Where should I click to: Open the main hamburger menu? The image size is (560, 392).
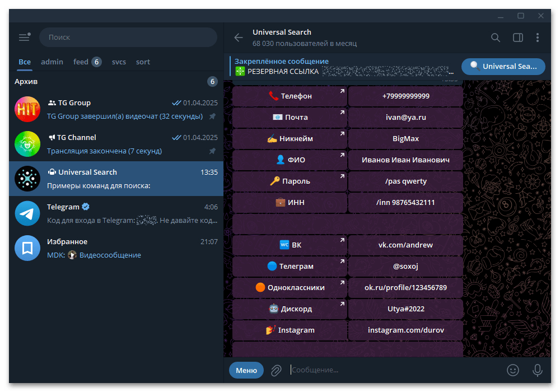[24, 37]
